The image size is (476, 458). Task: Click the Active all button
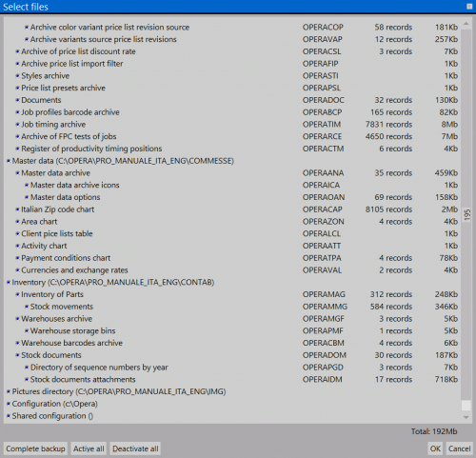[x=89, y=448]
